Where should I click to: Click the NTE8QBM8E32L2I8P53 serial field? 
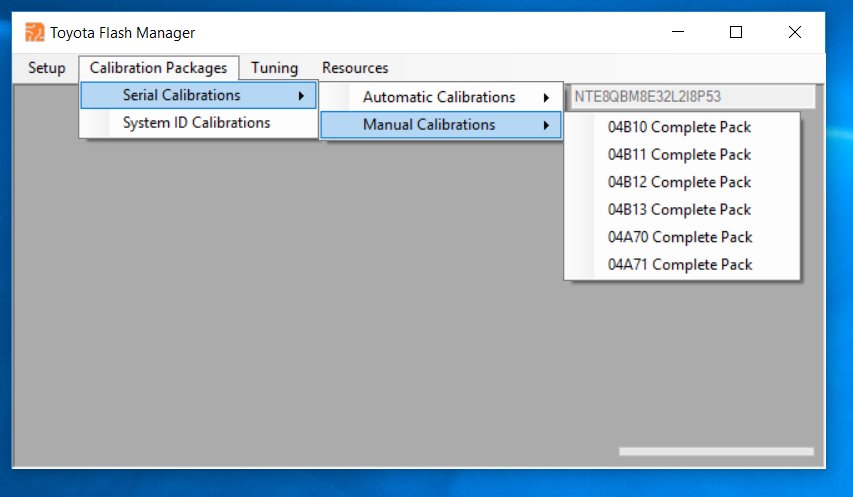click(x=691, y=97)
